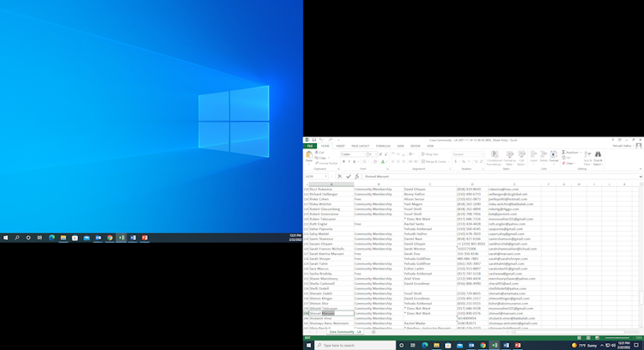This screenshot has width=644, height=350.
Task: Switch to the FORMULAS ribbon tab
Action: coord(383,146)
